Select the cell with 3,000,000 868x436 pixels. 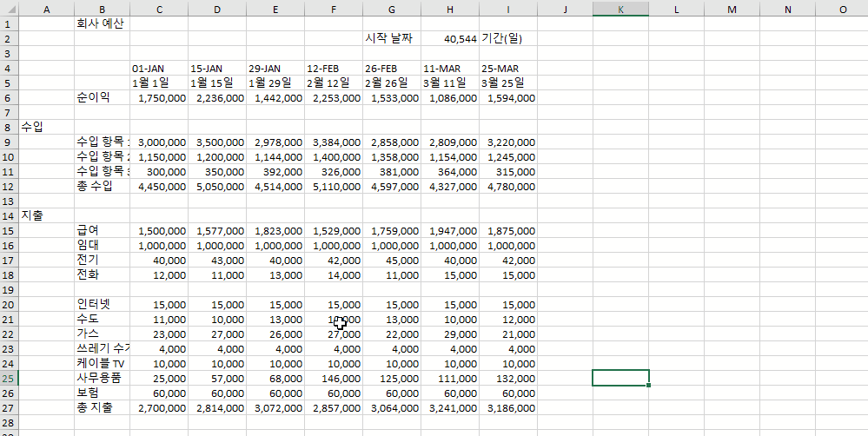(159, 142)
